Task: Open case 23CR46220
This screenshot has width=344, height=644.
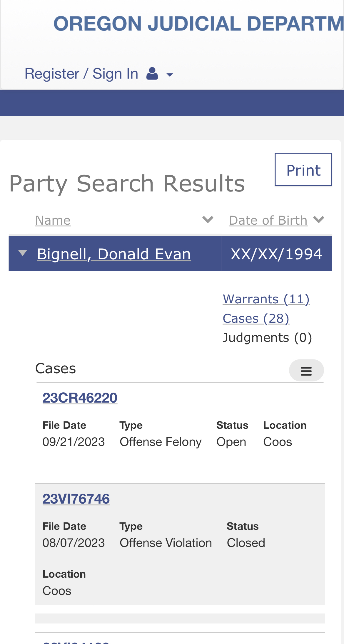Action: coord(80,398)
